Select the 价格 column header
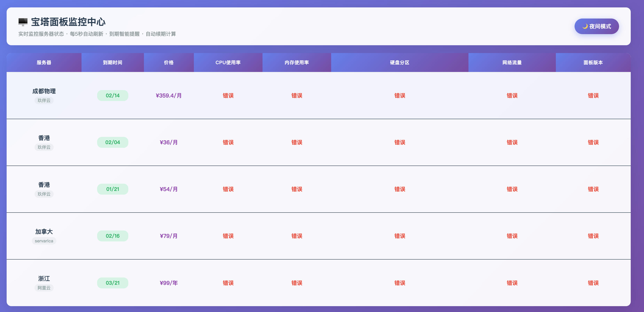 169,63
